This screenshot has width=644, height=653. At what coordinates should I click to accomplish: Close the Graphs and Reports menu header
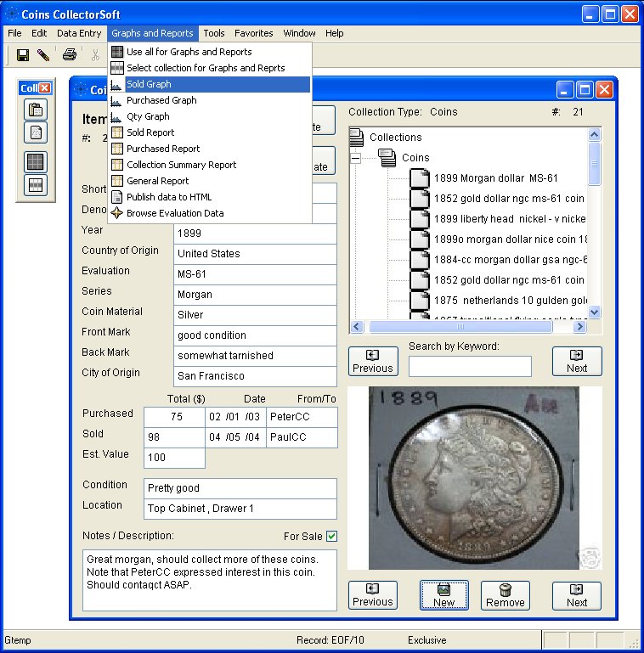(152, 33)
